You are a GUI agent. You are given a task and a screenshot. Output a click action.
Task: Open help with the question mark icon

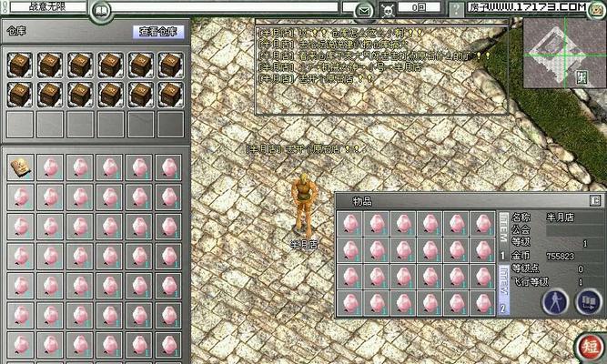[456, 9]
